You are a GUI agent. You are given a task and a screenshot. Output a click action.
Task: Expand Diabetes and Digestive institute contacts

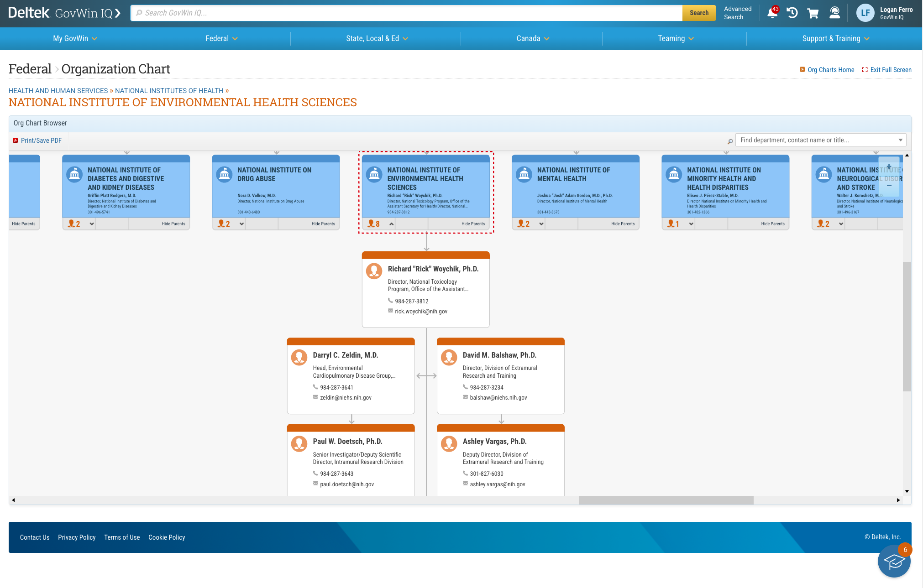(x=92, y=224)
